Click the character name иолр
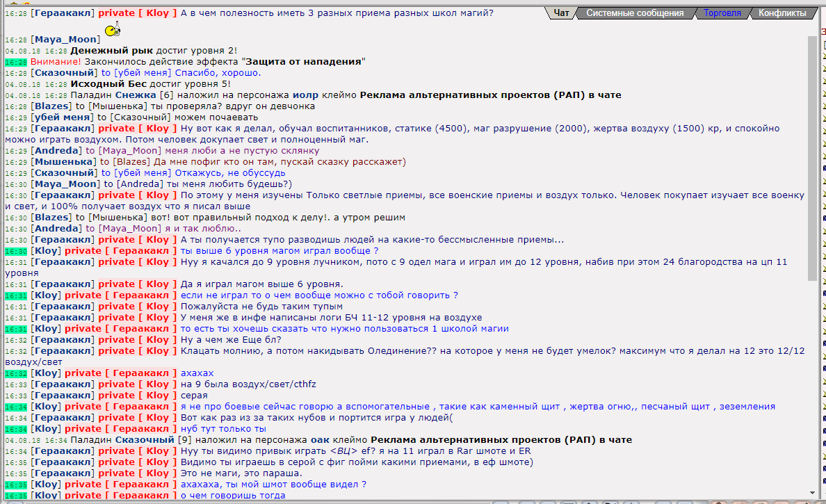Image resolution: width=826 pixels, height=504 pixels. pyautogui.click(x=305, y=95)
